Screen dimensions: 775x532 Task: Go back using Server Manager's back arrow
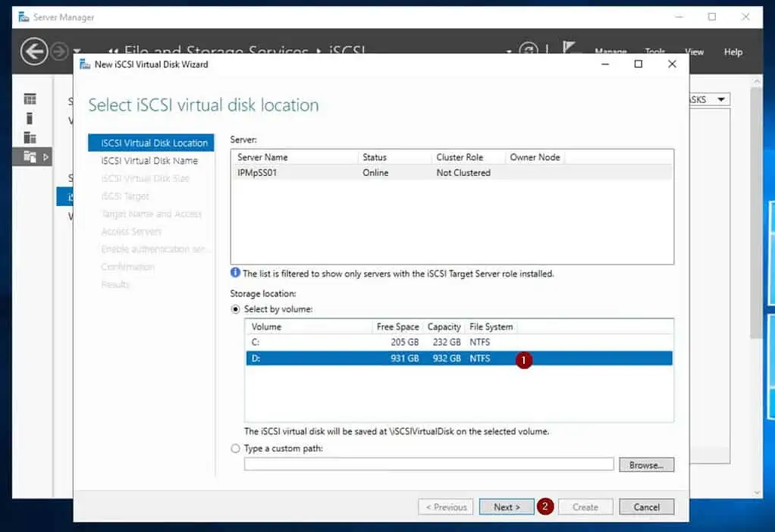click(34, 52)
